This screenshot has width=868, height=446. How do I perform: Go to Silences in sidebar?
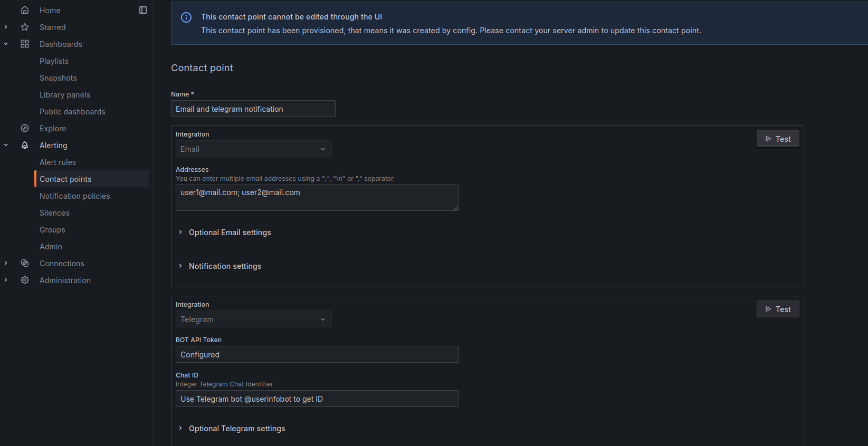coord(54,212)
